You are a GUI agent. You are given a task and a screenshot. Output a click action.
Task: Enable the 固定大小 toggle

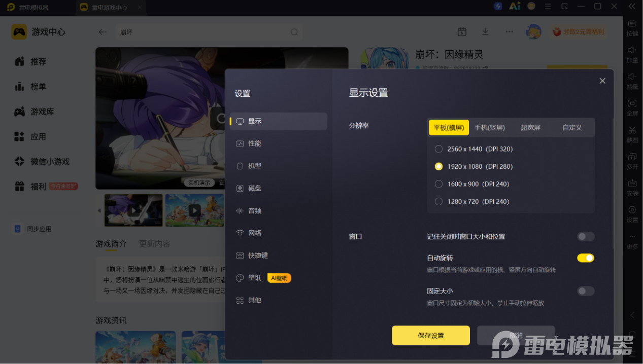coord(585,291)
